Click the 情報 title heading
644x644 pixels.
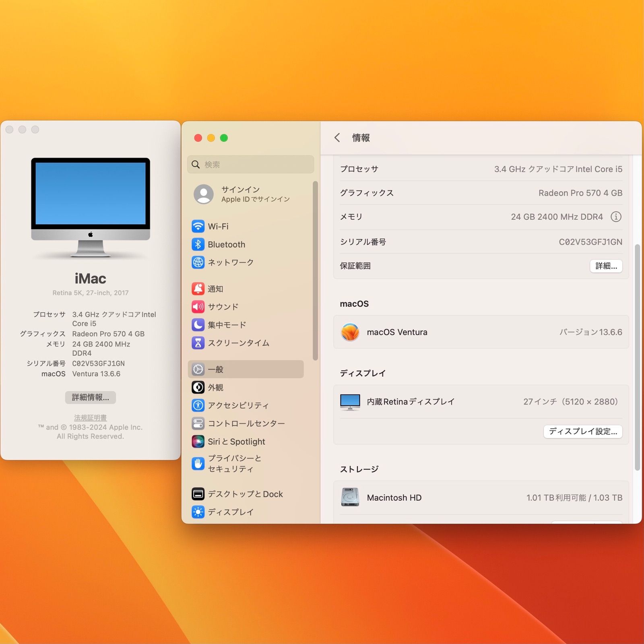tap(361, 138)
